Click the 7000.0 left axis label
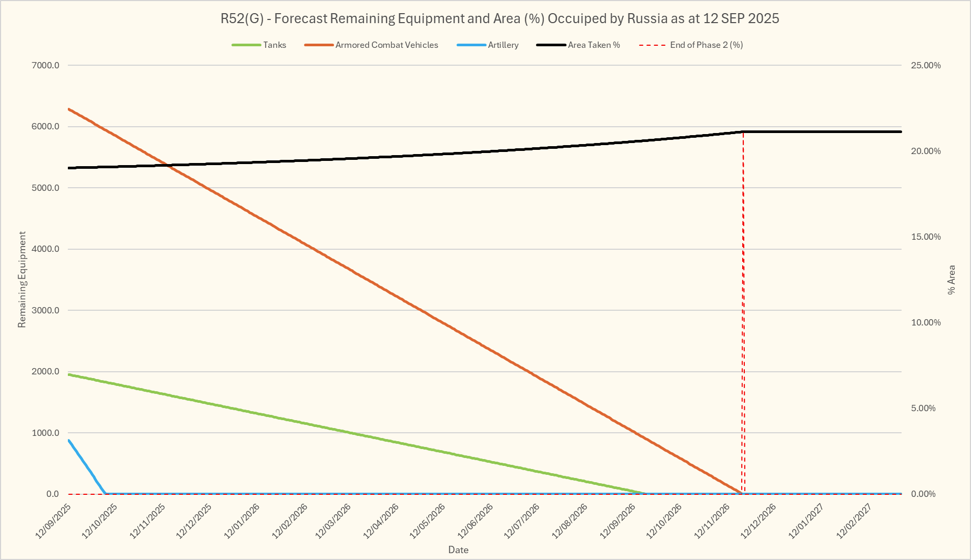Viewport: 971px width, 560px height. (x=46, y=66)
